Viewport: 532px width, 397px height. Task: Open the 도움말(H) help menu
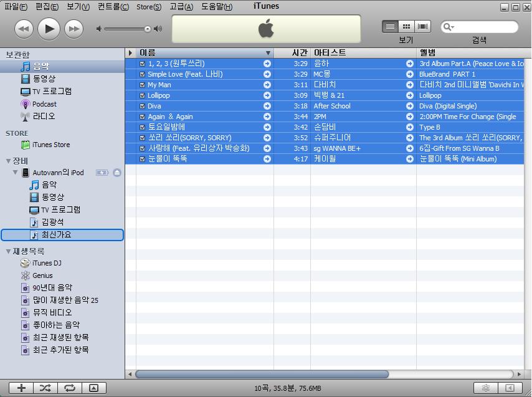click(x=217, y=7)
